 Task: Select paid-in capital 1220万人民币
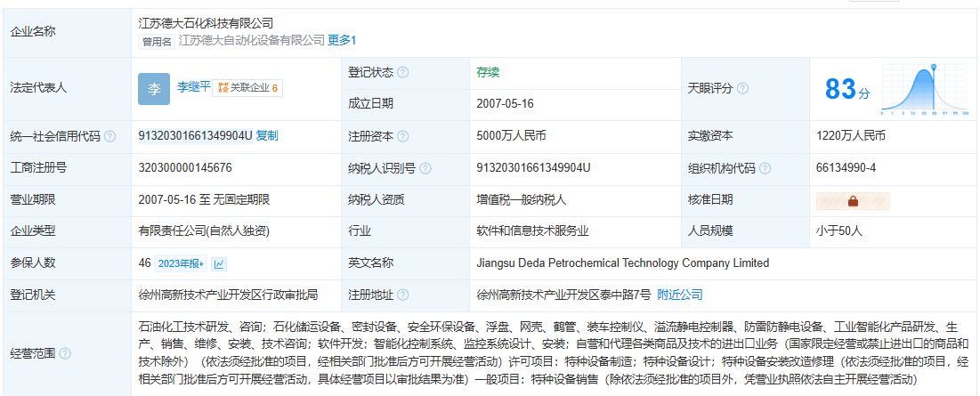pos(851,135)
